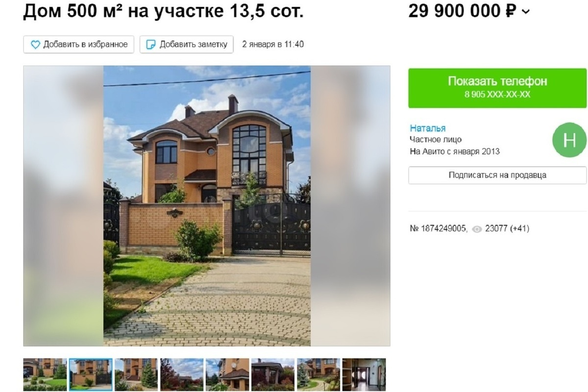
Task: Click the heart icon to add to favorites
Action: pyautogui.click(x=35, y=45)
